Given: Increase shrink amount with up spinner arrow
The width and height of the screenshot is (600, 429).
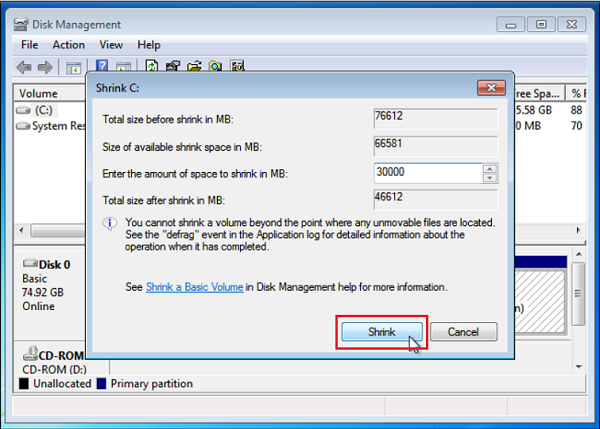Looking at the screenshot, I should (489, 168).
